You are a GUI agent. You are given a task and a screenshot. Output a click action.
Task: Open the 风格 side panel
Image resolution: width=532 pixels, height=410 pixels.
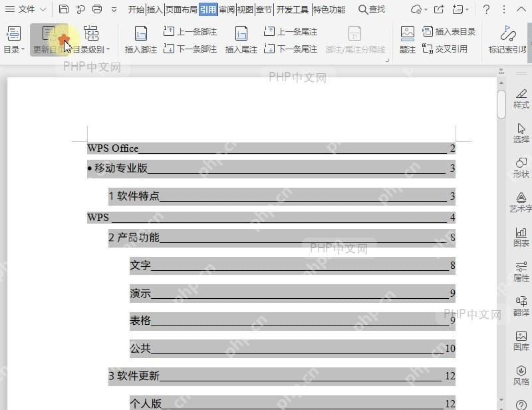[521, 375]
